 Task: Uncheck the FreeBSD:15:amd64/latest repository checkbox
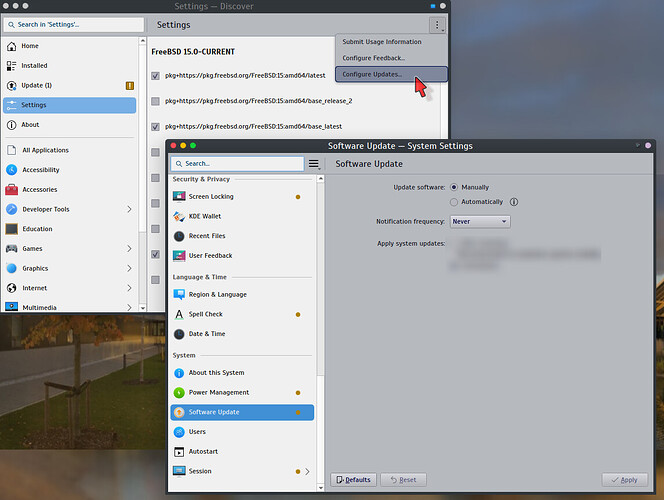(x=155, y=76)
